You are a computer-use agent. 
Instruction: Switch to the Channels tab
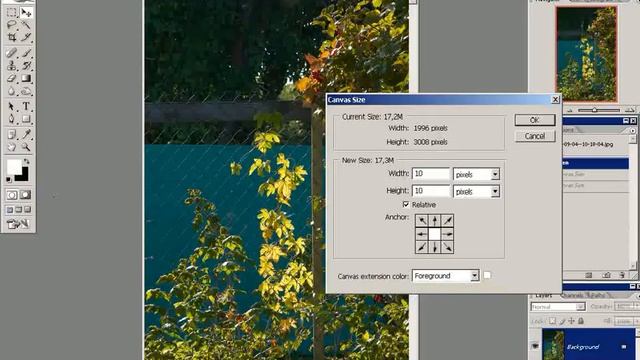pyautogui.click(x=573, y=295)
